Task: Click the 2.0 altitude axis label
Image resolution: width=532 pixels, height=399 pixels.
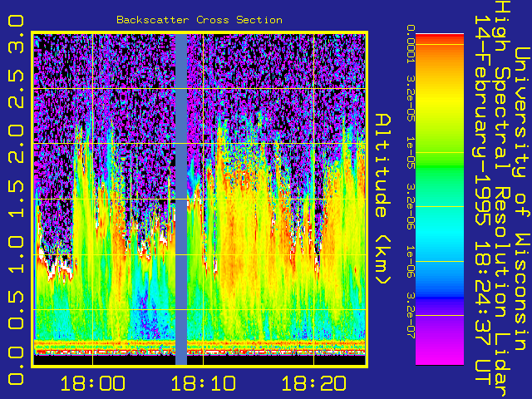Action: [x=16, y=144]
